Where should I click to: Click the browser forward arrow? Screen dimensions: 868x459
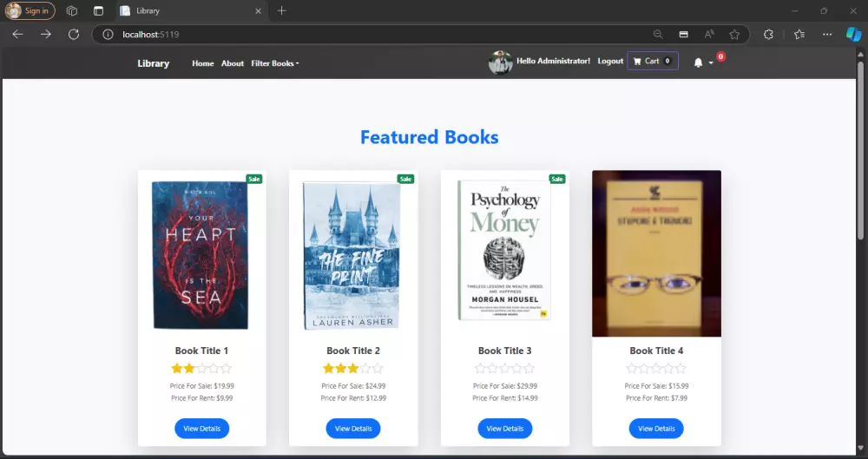[x=45, y=35]
